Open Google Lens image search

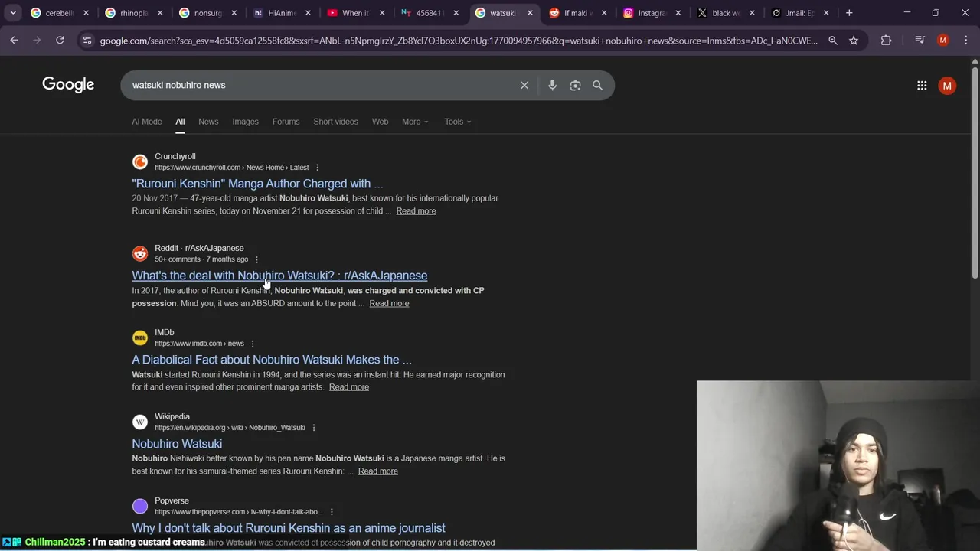tap(575, 86)
